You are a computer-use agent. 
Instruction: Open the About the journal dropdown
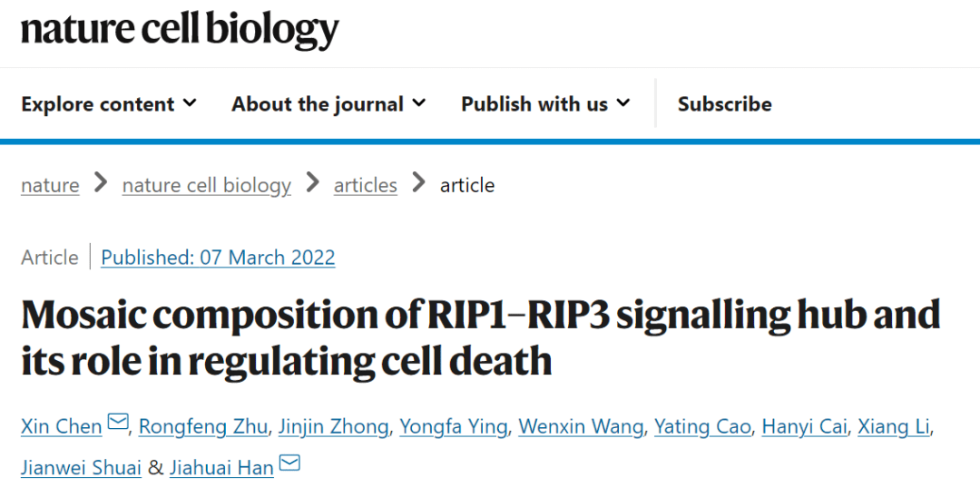(328, 103)
